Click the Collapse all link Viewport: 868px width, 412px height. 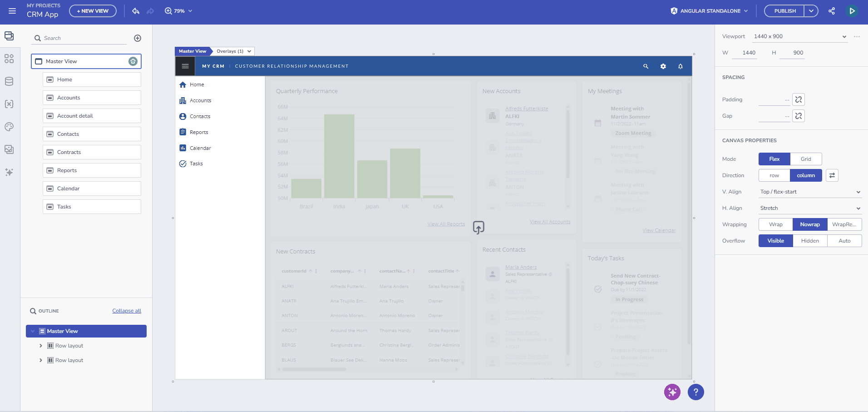pos(127,311)
